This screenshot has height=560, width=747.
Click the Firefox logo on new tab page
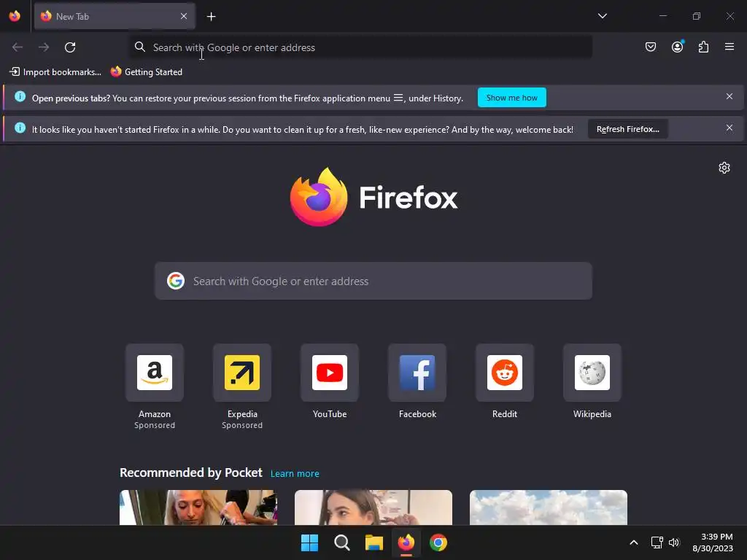pos(373,197)
